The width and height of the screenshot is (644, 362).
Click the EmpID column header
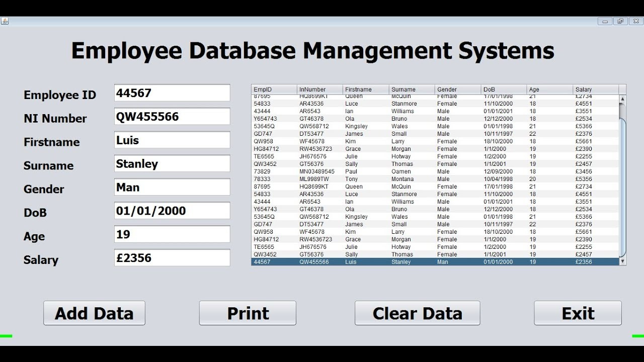(274, 89)
